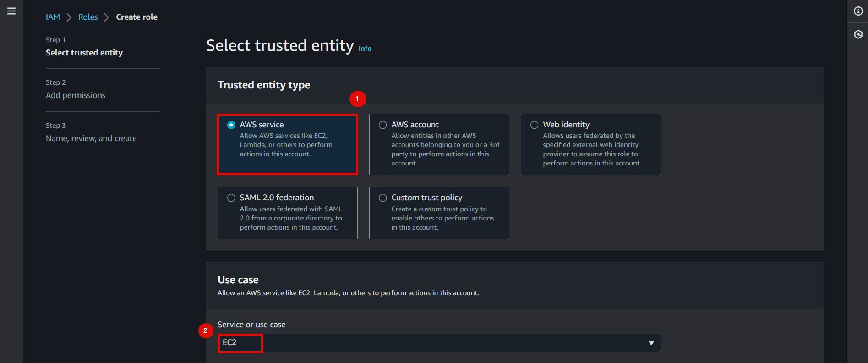Click the Use case description sentence
Viewport: 868px width, 363px height.
click(x=348, y=293)
